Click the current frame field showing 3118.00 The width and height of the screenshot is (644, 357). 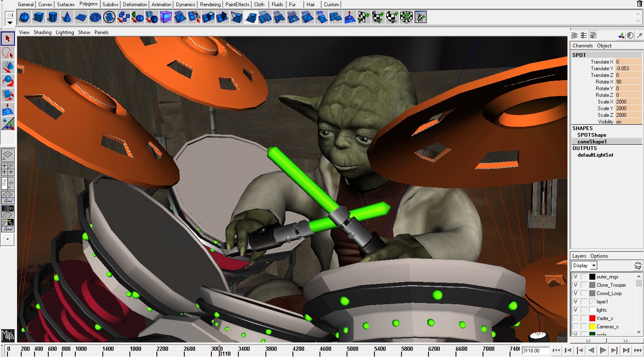point(535,351)
